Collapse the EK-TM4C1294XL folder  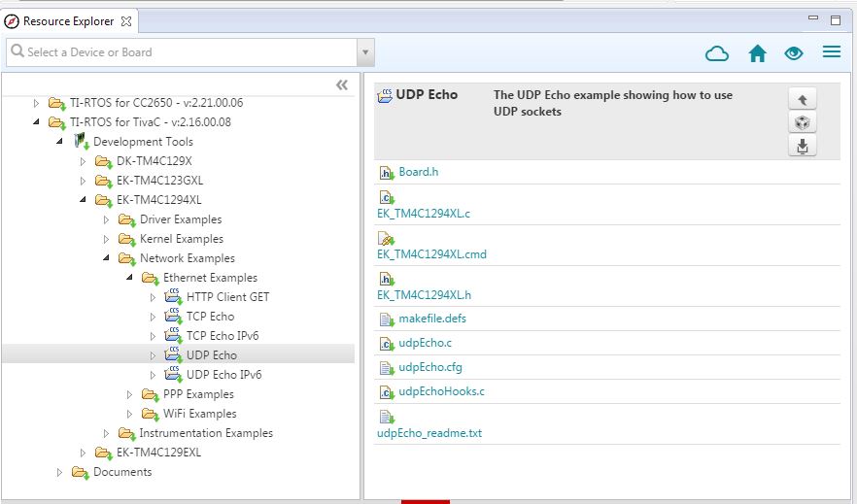coord(84,200)
